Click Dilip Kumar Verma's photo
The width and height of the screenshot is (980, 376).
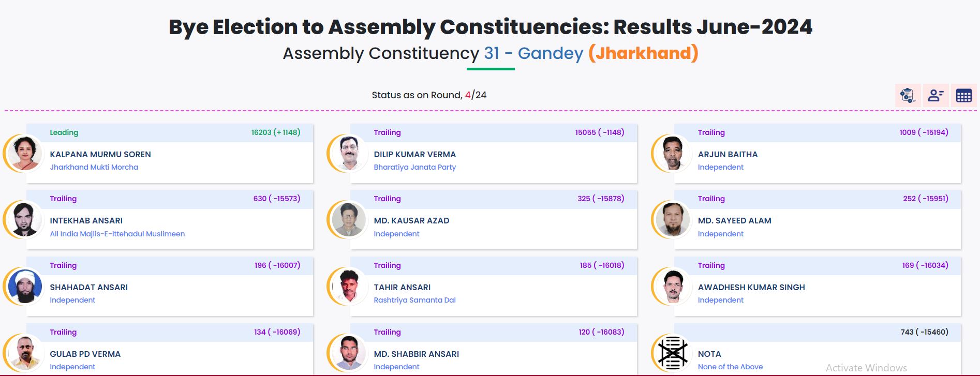349,154
